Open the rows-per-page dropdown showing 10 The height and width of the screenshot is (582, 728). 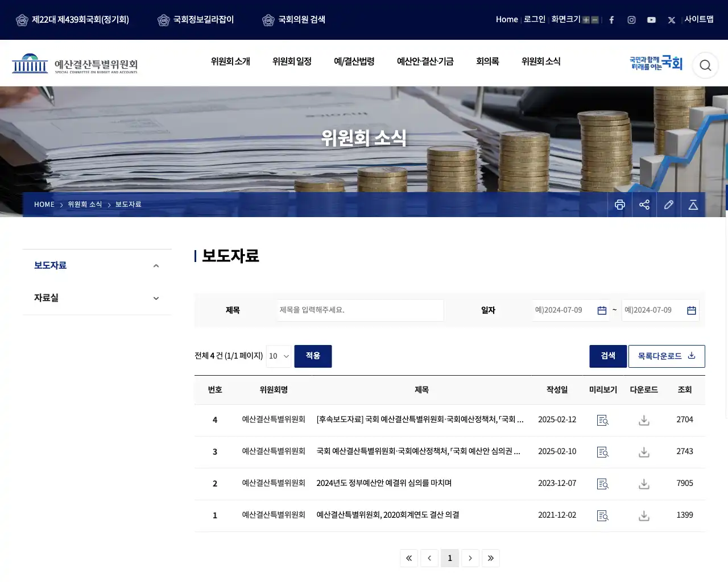(x=279, y=356)
